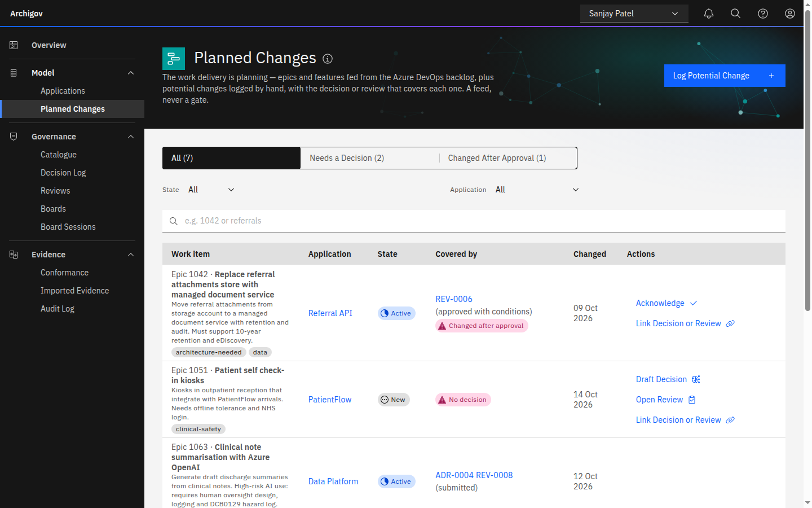Viewport: 812px width, 508px height.
Task: Open Decision Log in sidebar
Action: 63,173
